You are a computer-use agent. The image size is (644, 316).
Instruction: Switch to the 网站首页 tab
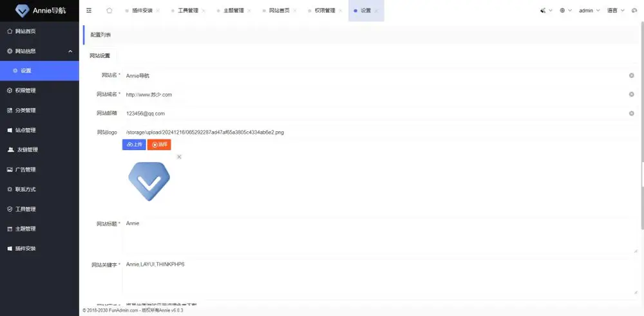[279, 11]
